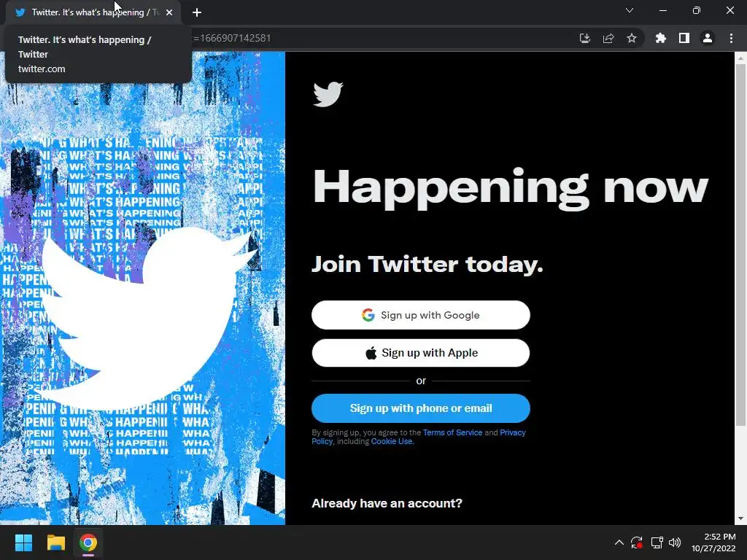
Task: Click the Happening now headline
Action: click(x=510, y=189)
